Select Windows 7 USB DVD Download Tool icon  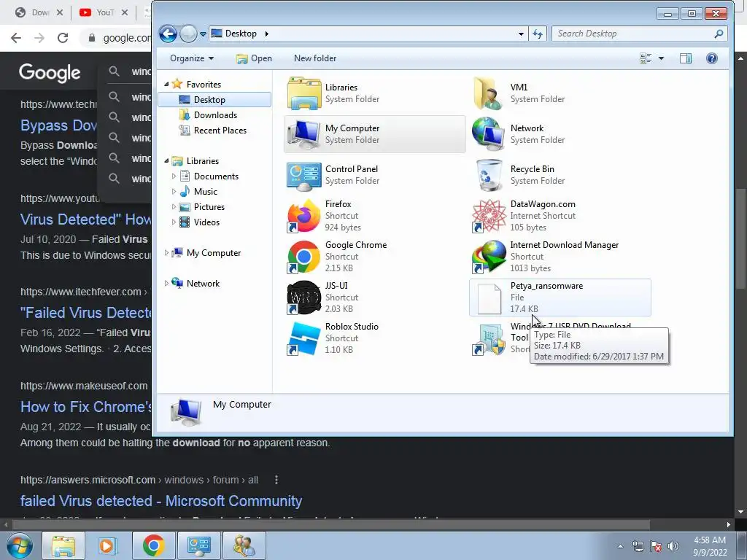click(x=489, y=338)
